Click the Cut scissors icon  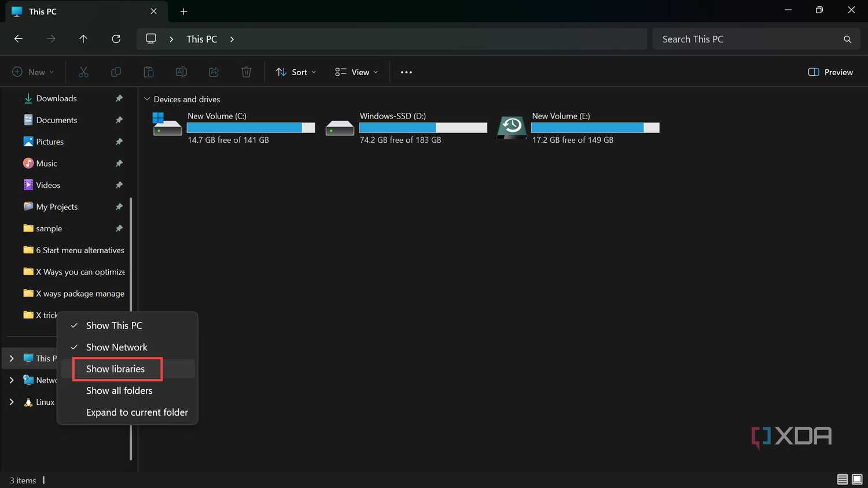83,72
